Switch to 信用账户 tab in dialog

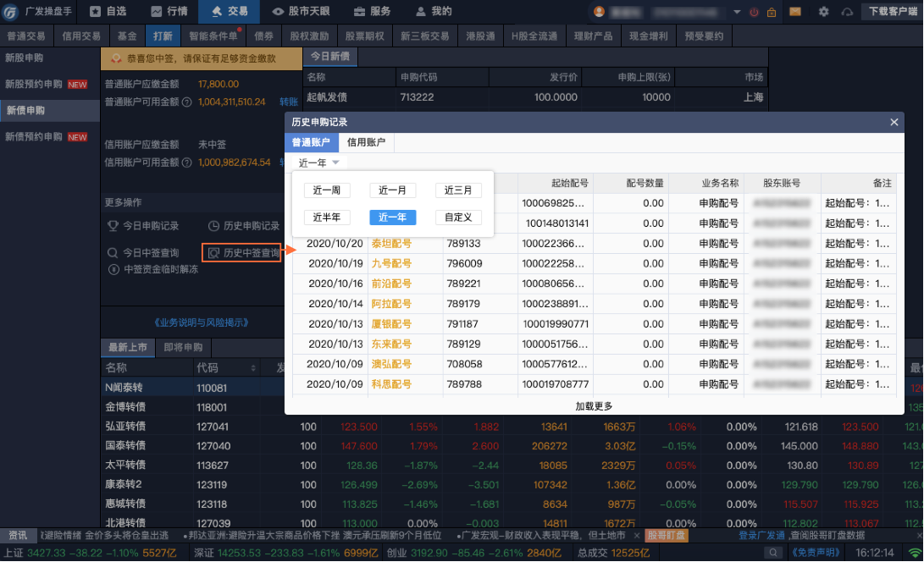(x=366, y=142)
